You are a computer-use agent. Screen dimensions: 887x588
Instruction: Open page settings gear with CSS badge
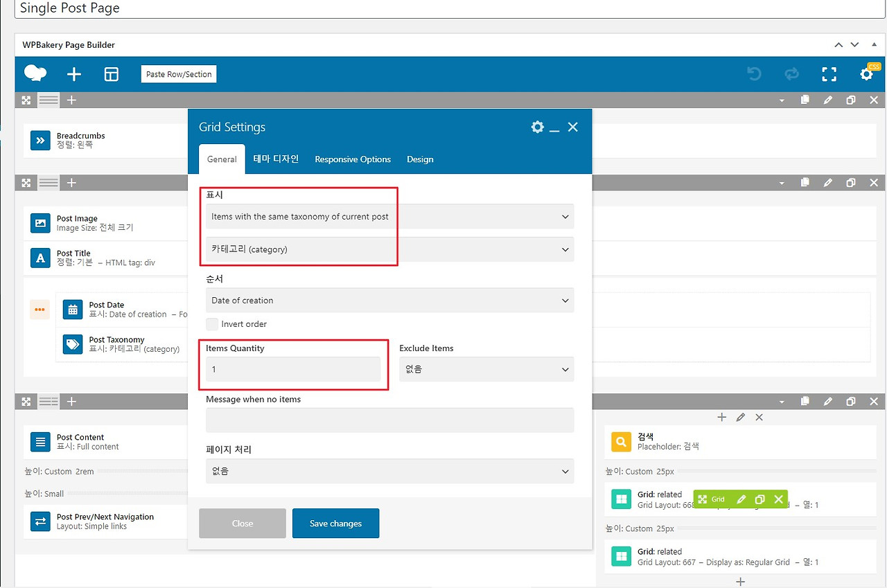click(x=867, y=73)
